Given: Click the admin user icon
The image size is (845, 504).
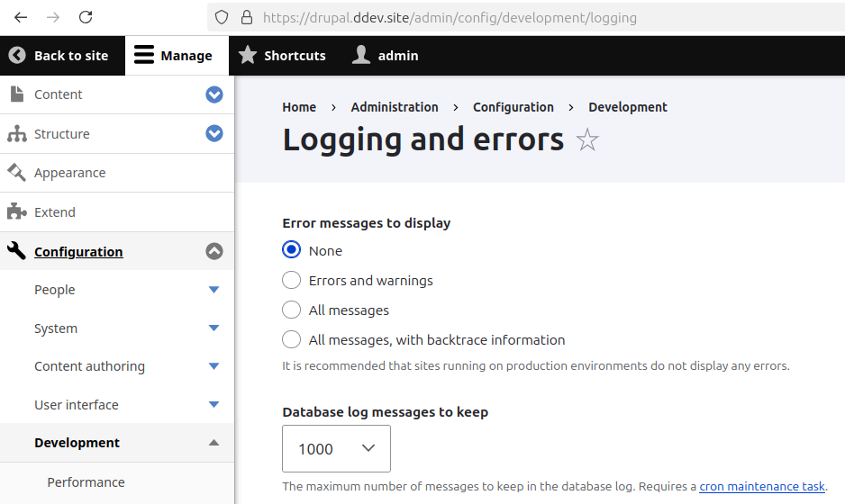Looking at the screenshot, I should (361, 56).
